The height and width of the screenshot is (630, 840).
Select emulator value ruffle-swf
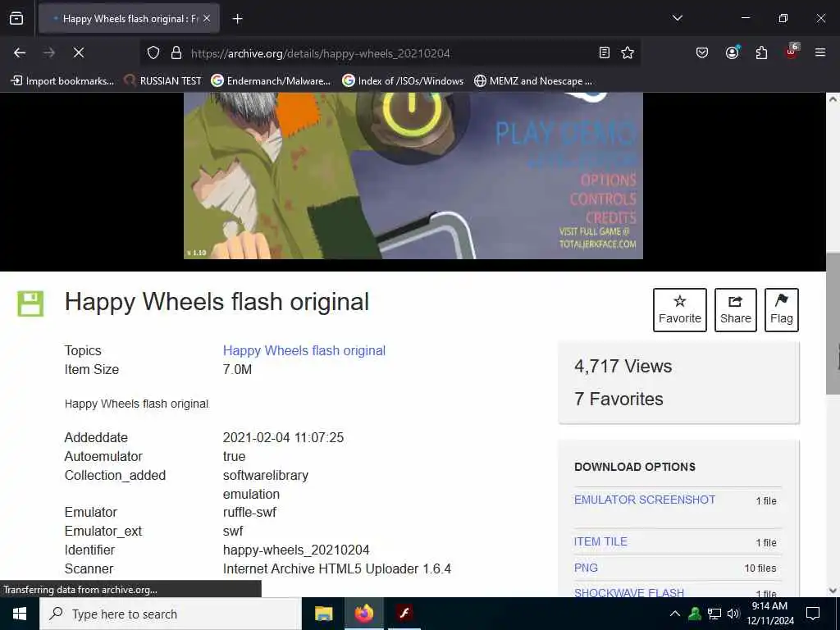tap(249, 512)
